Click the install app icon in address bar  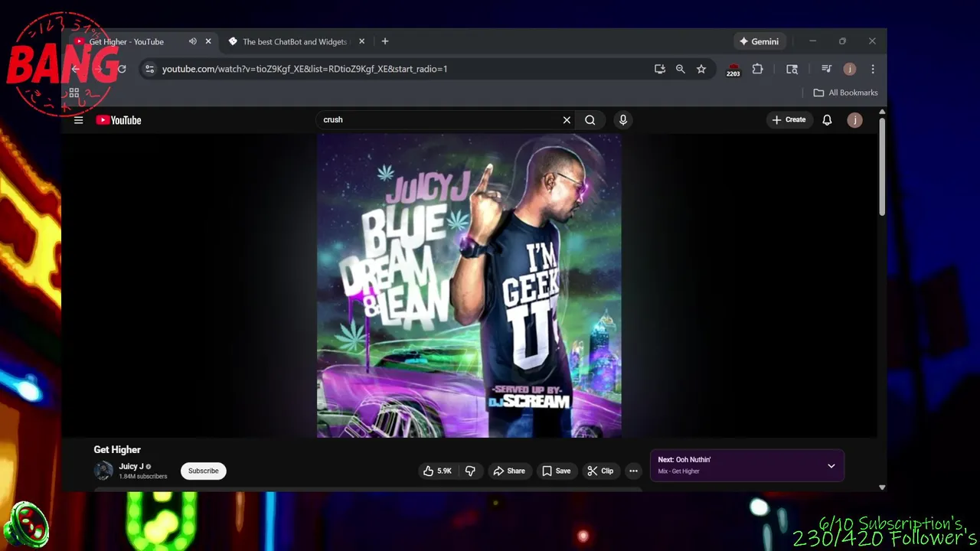coord(660,69)
